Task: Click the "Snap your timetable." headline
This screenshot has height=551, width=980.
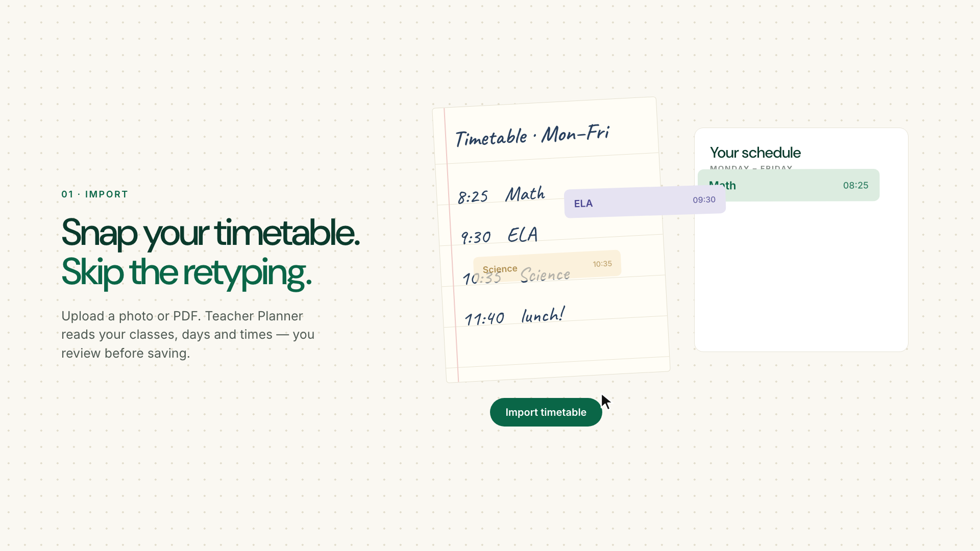Action: pos(210,233)
